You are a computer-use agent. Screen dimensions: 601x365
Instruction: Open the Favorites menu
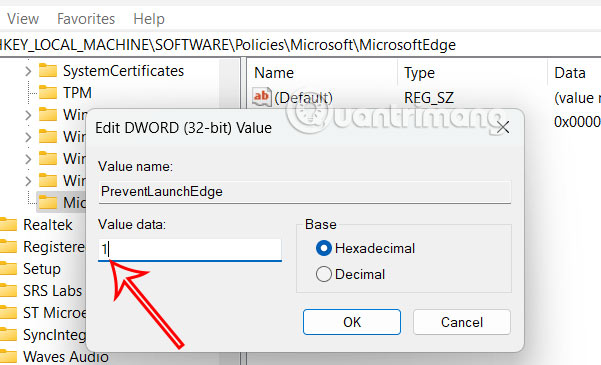click(86, 18)
